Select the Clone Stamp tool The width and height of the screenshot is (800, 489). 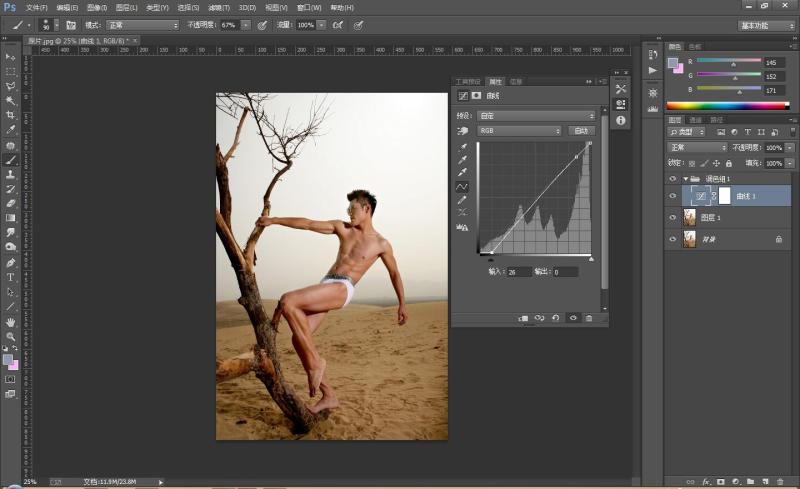10,175
